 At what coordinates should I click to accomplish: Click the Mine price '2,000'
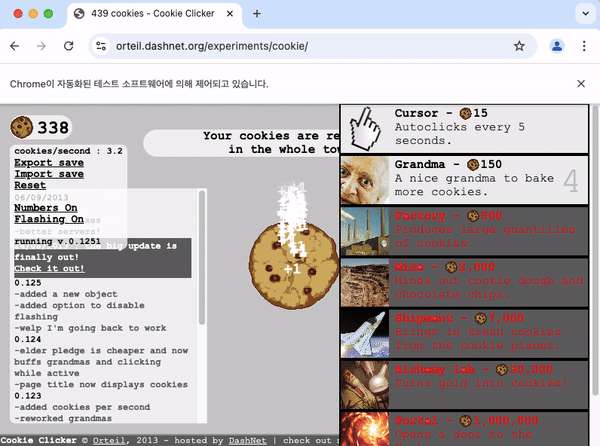click(x=477, y=267)
